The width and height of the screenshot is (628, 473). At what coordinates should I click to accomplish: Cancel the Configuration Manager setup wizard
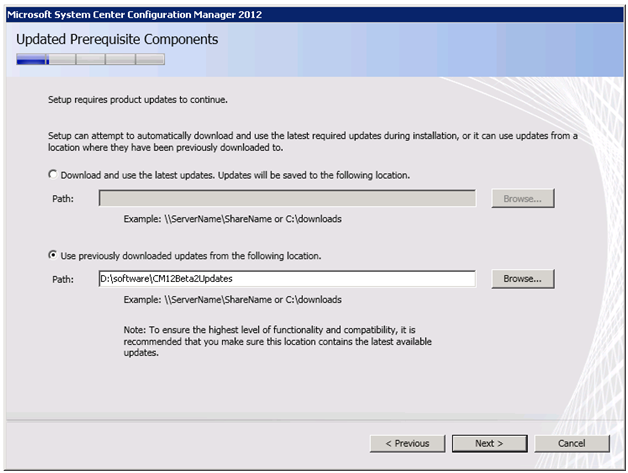(x=572, y=443)
